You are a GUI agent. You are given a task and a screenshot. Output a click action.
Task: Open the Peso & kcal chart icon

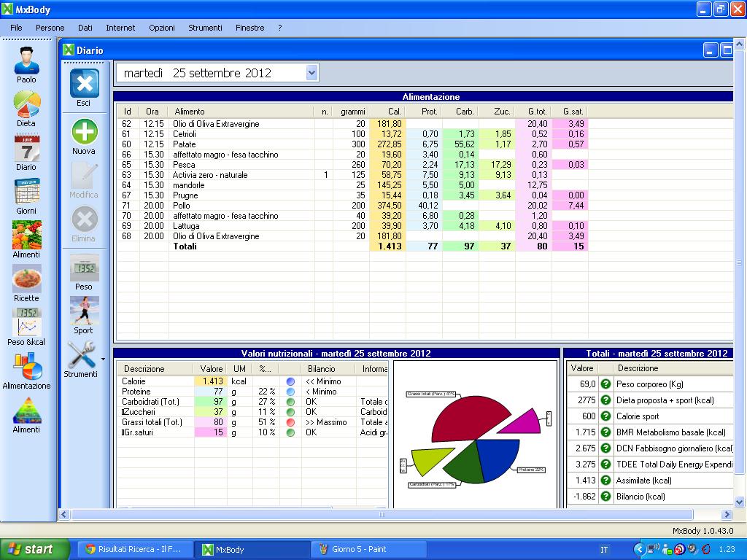pos(26,322)
